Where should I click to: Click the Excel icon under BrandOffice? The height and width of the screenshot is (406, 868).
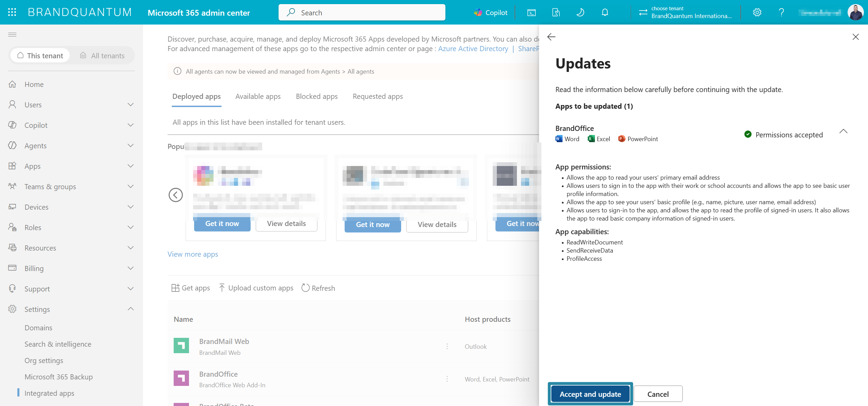(x=591, y=139)
